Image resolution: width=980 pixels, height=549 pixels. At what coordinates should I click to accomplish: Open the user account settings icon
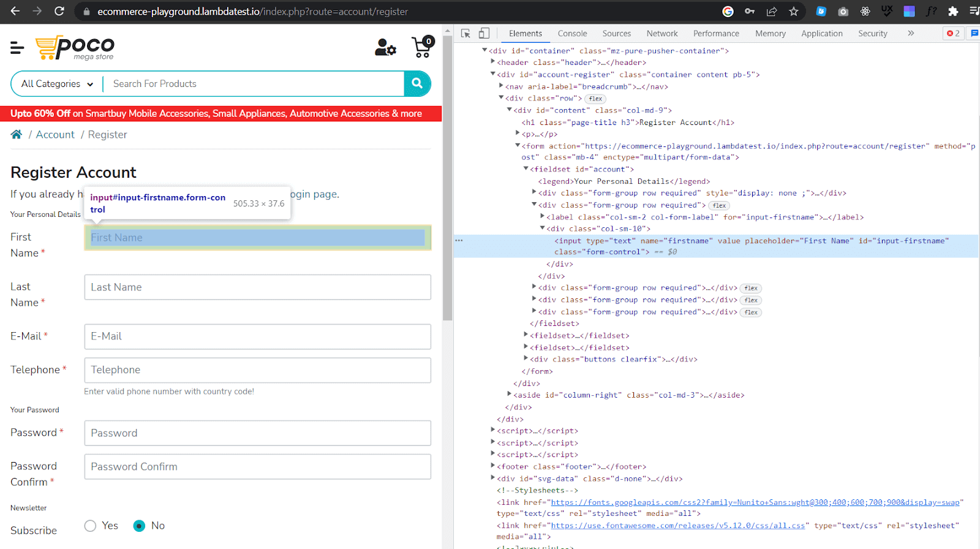(385, 47)
